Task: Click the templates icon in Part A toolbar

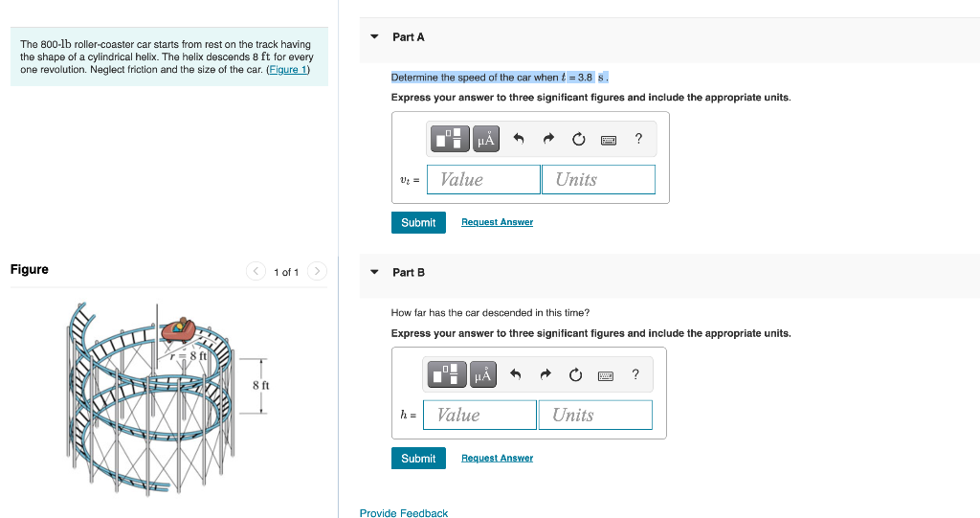Action: pos(449,138)
